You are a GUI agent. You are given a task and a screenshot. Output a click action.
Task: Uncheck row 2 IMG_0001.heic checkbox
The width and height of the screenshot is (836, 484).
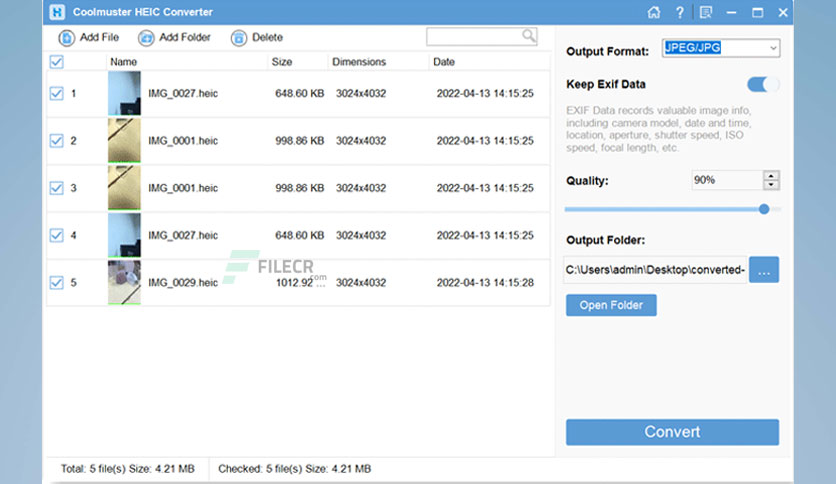click(x=57, y=141)
